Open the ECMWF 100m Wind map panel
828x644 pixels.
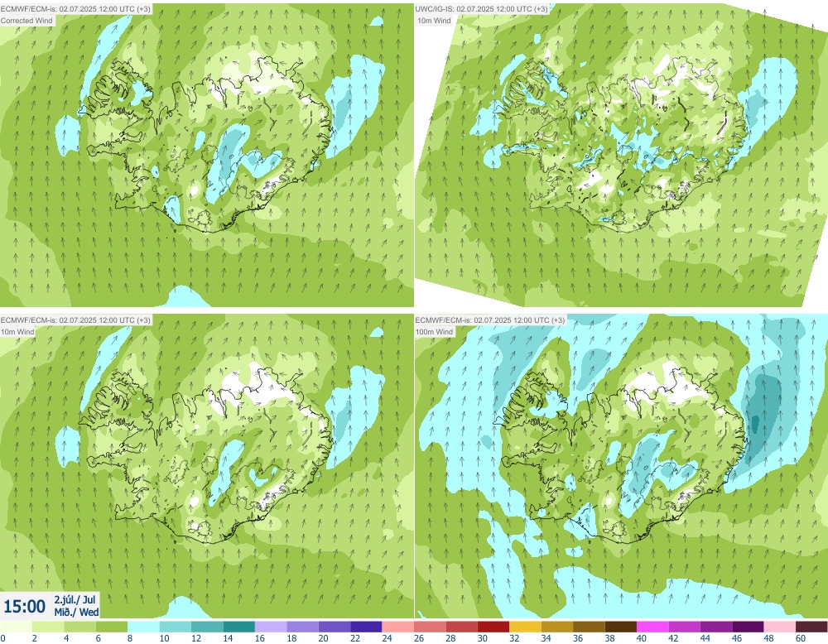pos(621,466)
